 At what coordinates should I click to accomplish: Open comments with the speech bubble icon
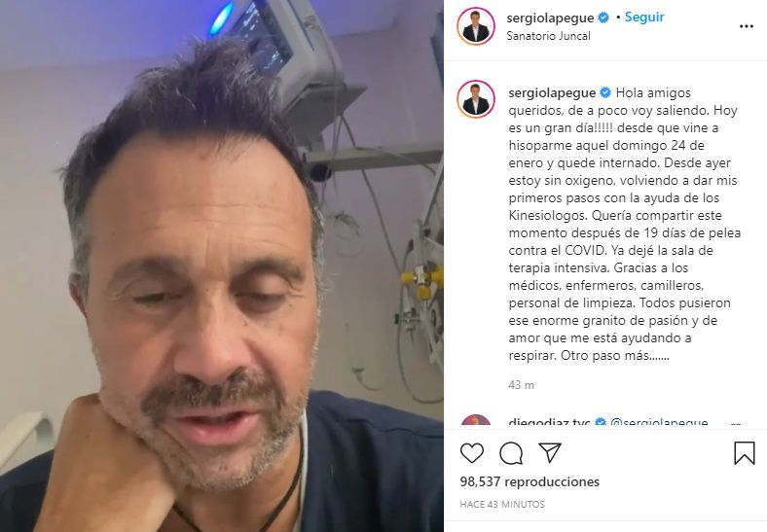coord(511,453)
